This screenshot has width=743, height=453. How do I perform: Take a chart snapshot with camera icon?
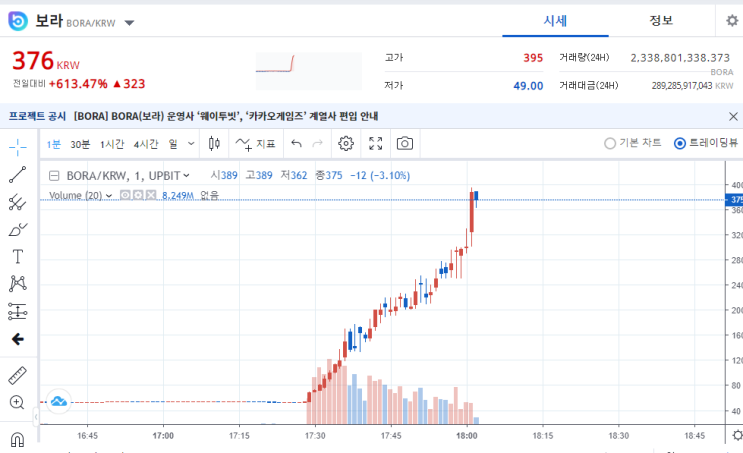[405, 144]
